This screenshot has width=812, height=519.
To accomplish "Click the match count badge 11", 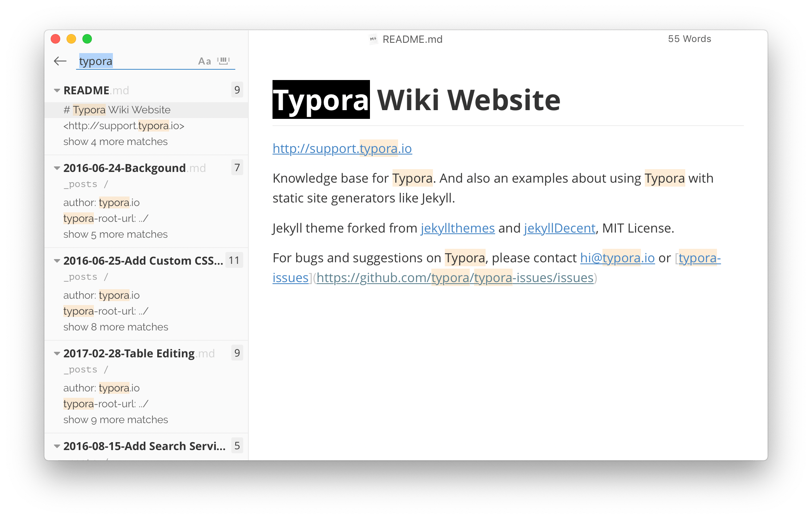I will pos(234,261).
